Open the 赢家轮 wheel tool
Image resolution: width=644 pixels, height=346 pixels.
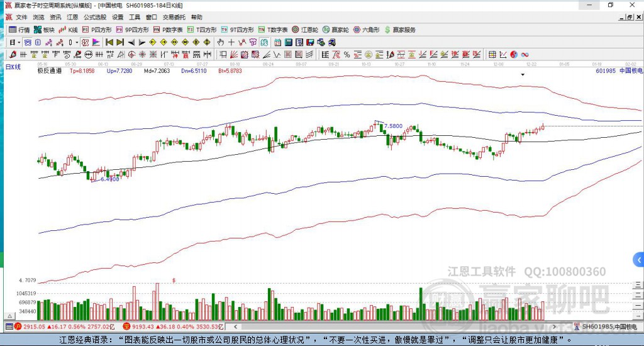point(336,30)
